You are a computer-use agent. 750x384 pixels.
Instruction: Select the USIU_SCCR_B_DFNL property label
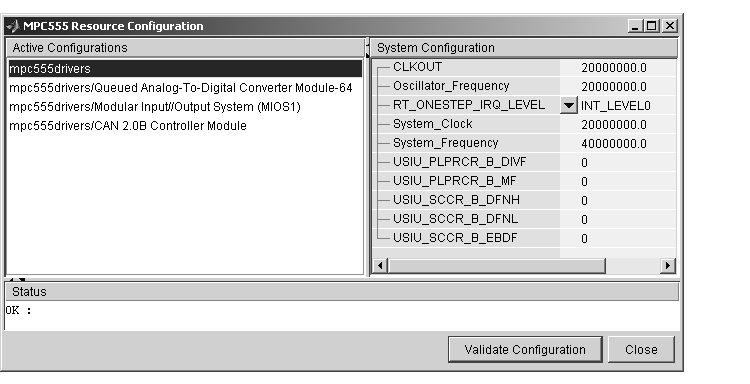click(x=455, y=219)
